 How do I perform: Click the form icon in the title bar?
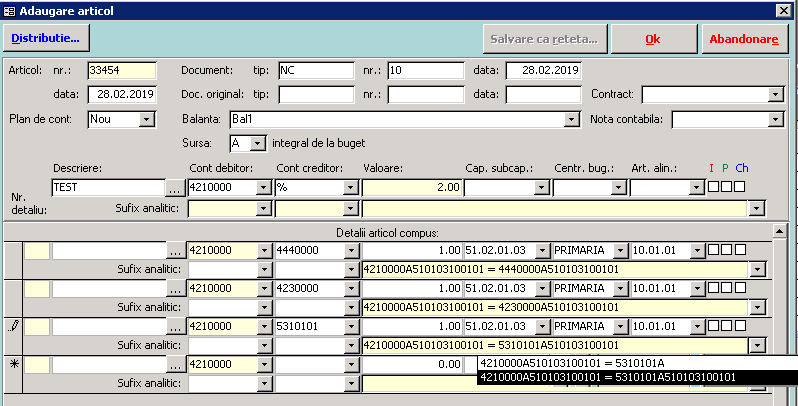(10, 9)
